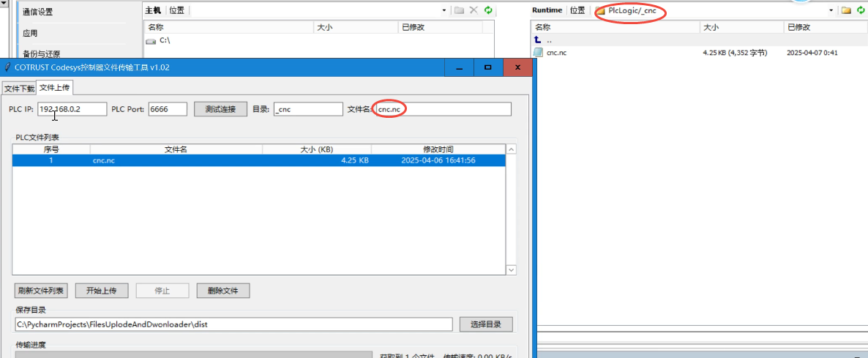The height and width of the screenshot is (358, 868).
Task: Click the 名称 column header in host pane
Action: (228, 27)
